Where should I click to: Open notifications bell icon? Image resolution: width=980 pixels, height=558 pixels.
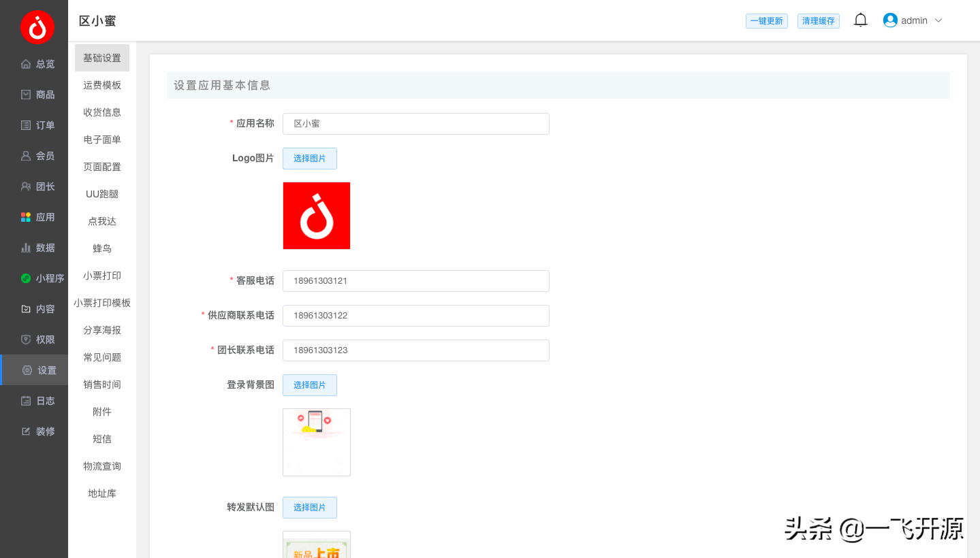(x=861, y=20)
